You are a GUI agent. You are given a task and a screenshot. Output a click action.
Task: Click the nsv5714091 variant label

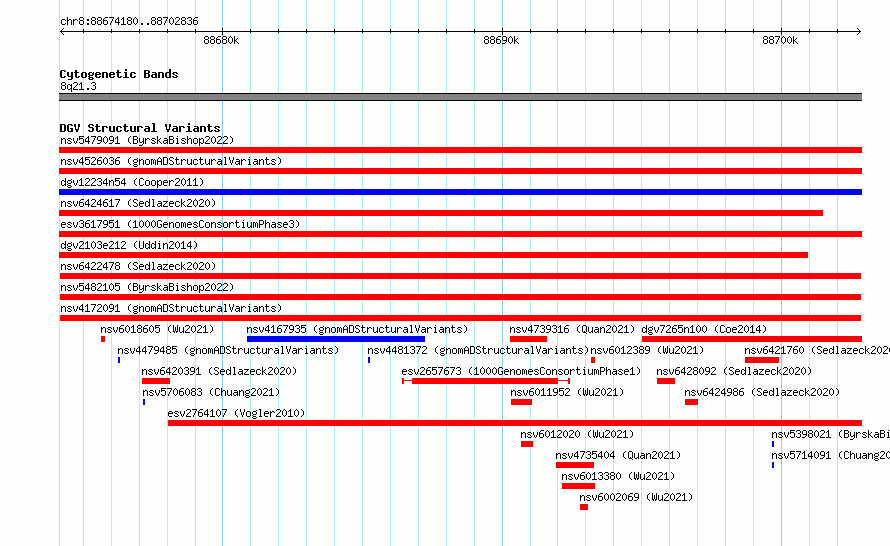click(830, 455)
